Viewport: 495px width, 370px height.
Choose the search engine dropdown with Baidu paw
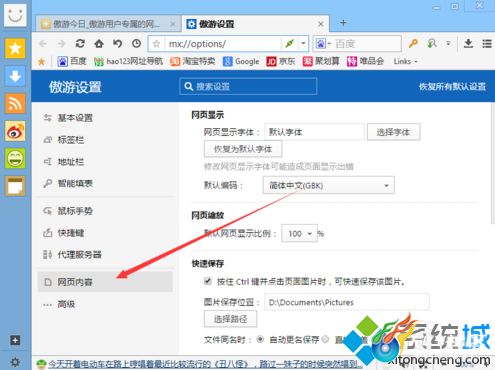tap(323, 44)
